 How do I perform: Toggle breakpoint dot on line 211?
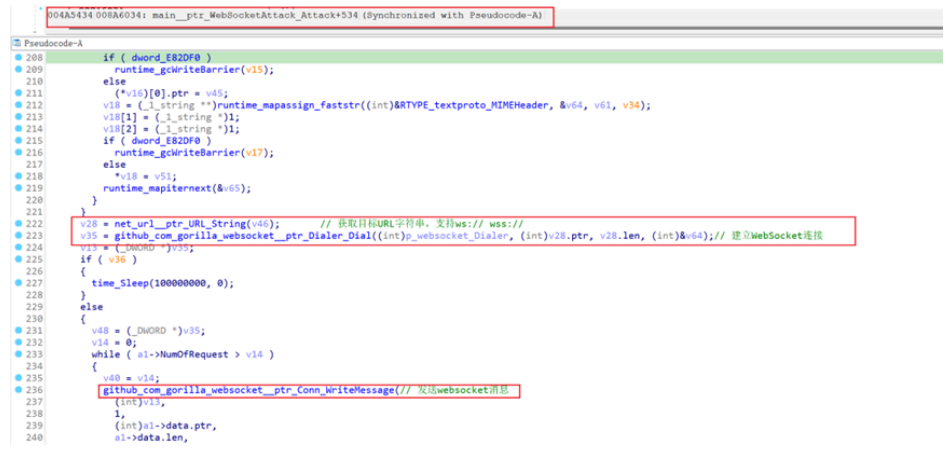[18, 93]
